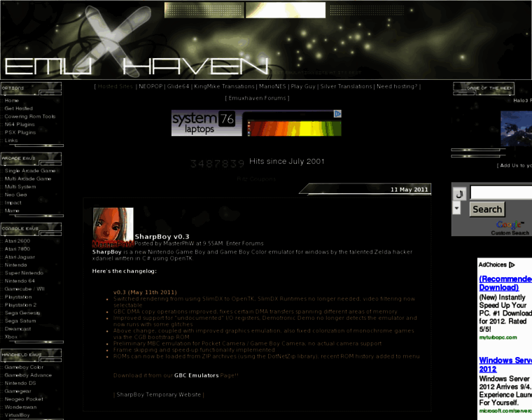This screenshot has width=532, height=420.
Task: Visit the Emuxhaven Forums link
Action: point(257,98)
